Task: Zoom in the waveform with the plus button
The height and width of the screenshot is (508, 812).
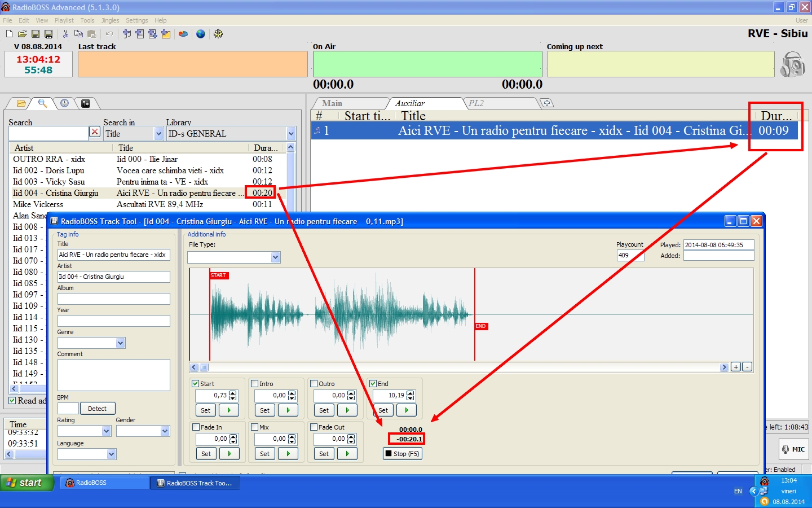Action: [x=736, y=367]
